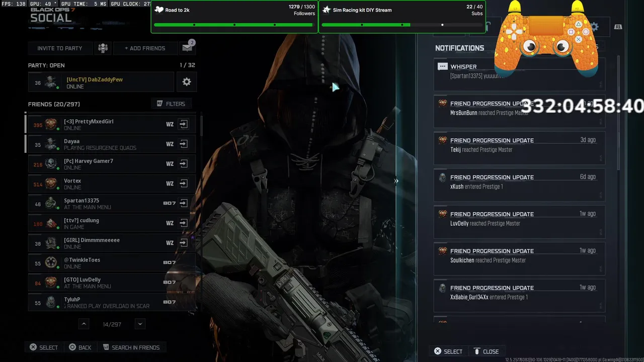Click "Soulkichen reached Prestige Master" text
644x362 pixels.
(x=488, y=260)
